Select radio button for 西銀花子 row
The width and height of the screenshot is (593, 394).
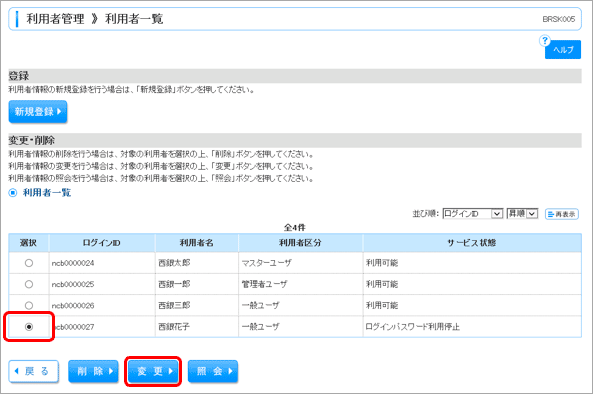(29, 327)
